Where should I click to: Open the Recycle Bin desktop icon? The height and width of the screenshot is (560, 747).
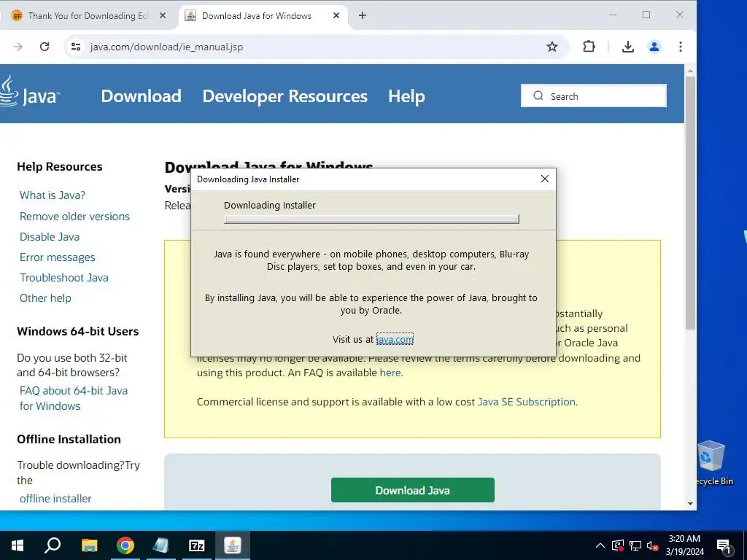[x=712, y=463]
